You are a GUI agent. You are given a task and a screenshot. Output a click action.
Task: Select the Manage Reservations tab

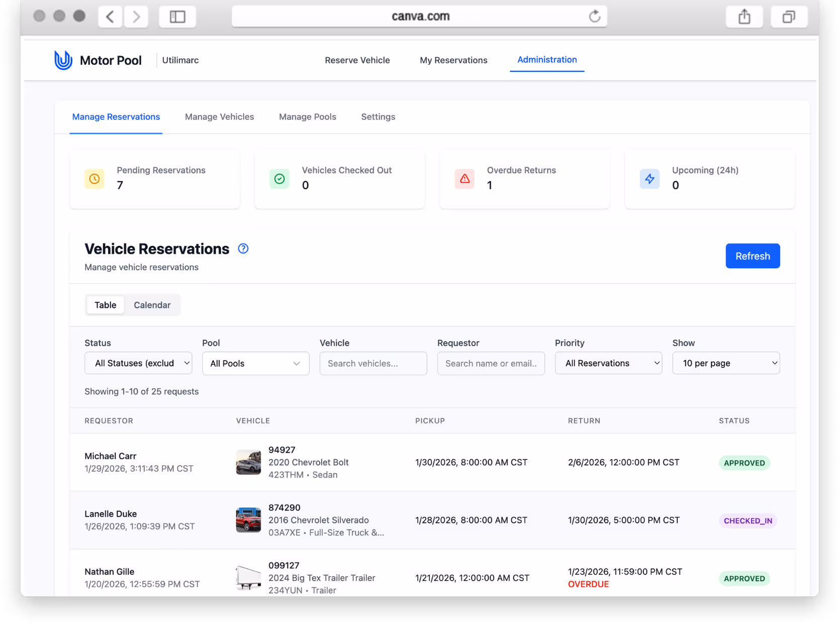pos(116,117)
